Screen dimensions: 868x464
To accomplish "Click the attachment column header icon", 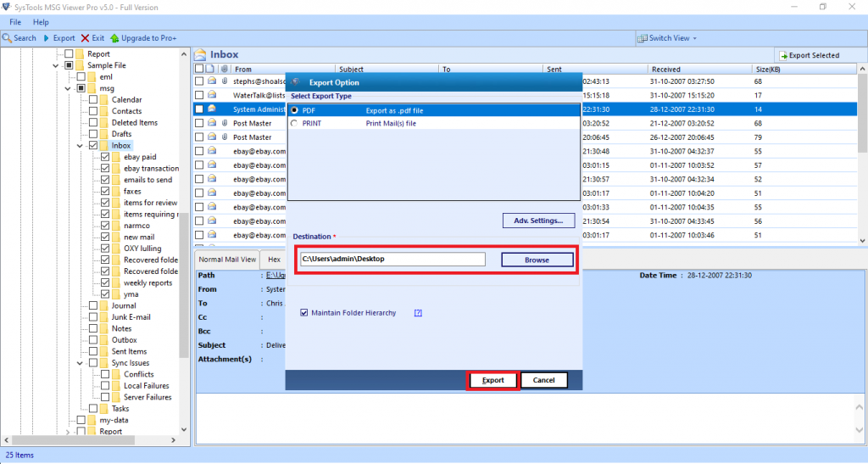I will click(224, 70).
